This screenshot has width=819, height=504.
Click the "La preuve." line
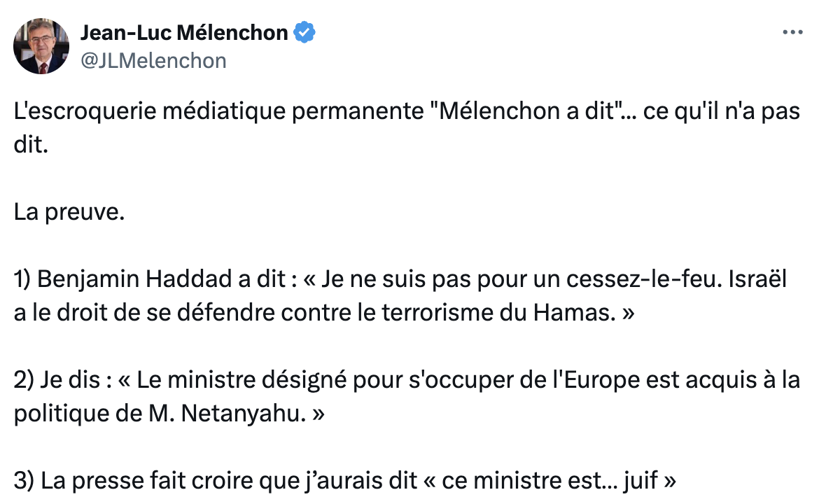pyautogui.click(x=69, y=212)
